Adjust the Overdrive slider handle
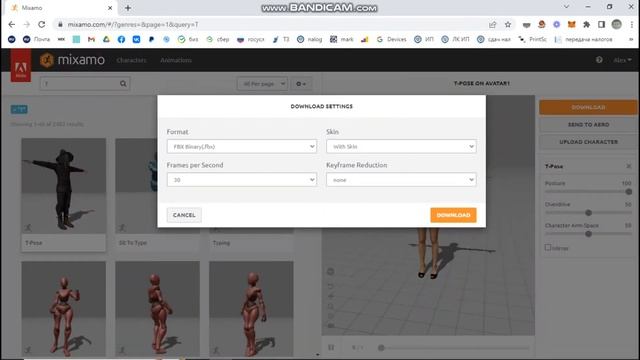 (x=588, y=213)
